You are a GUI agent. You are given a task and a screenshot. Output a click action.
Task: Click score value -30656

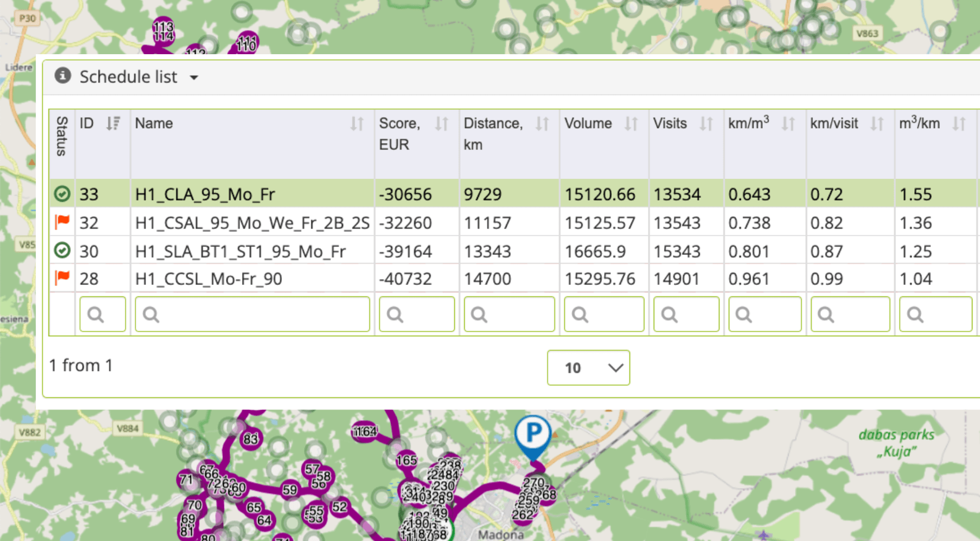pyautogui.click(x=405, y=194)
